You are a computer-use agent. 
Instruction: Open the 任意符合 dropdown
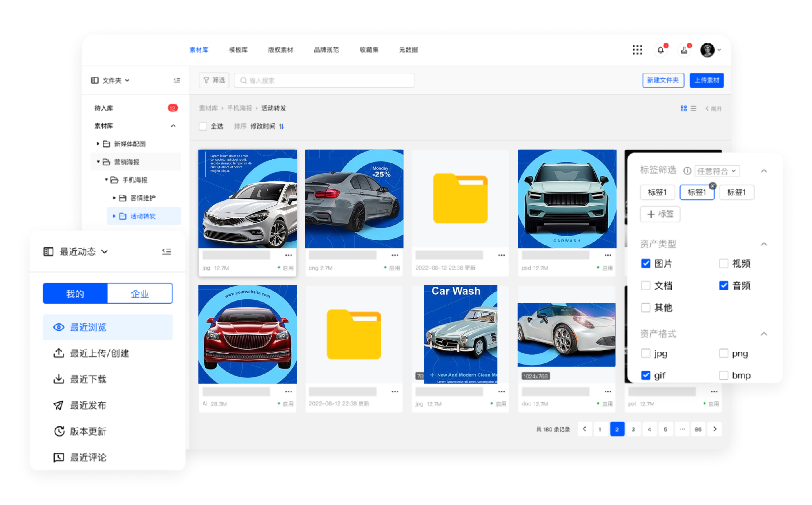[717, 171]
